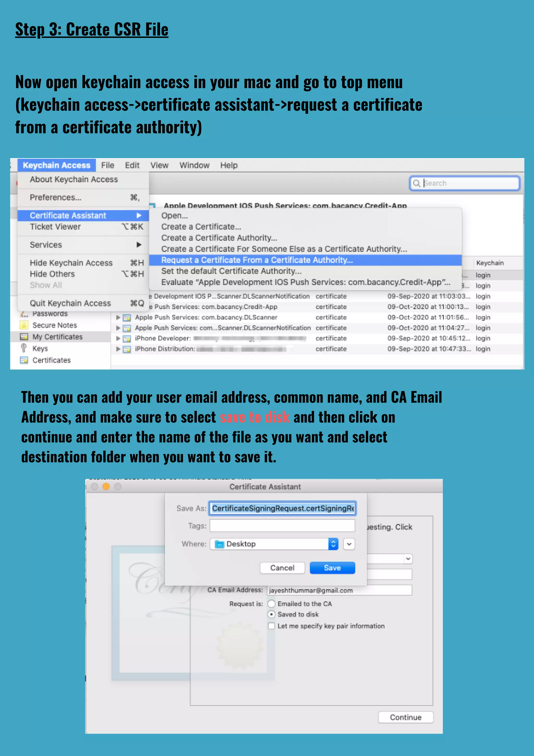The width and height of the screenshot is (534, 756).
Task: Open the Where Desktop location dropdown
Action: tap(274, 544)
